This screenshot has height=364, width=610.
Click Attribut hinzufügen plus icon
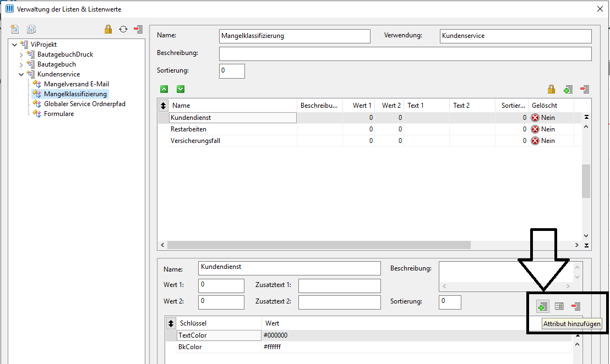click(x=543, y=306)
